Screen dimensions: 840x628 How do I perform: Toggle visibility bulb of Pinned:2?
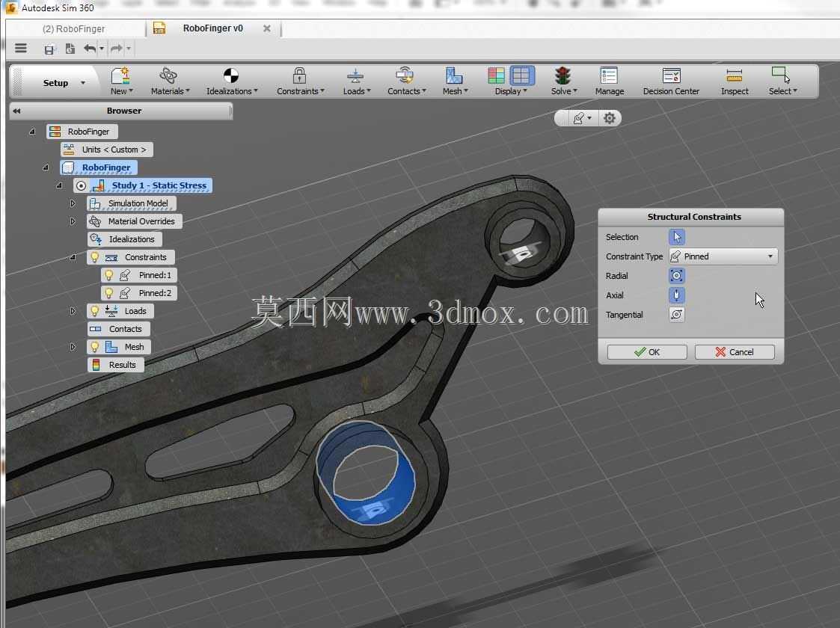108,293
